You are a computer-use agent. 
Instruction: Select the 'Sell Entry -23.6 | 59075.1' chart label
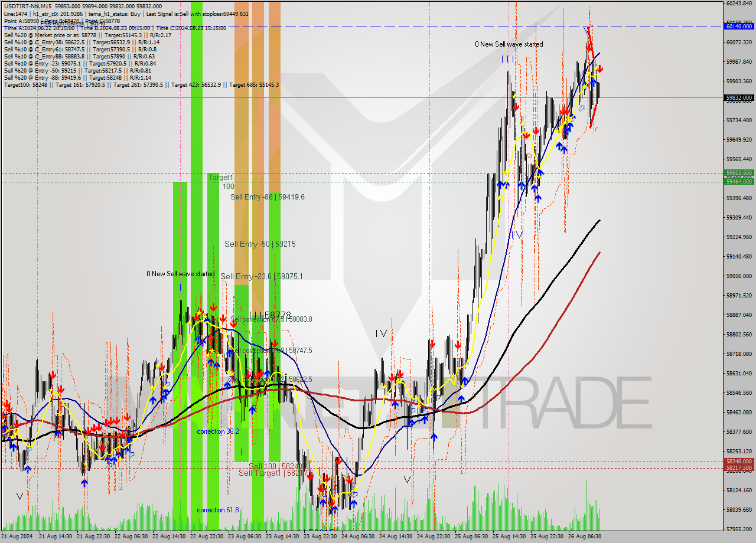[x=262, y=276]
